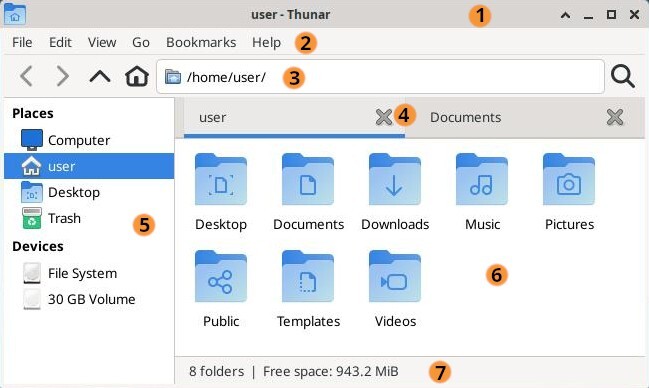649x388 pixels.
Task: Click the Music folder name
Action: [482, 224]
